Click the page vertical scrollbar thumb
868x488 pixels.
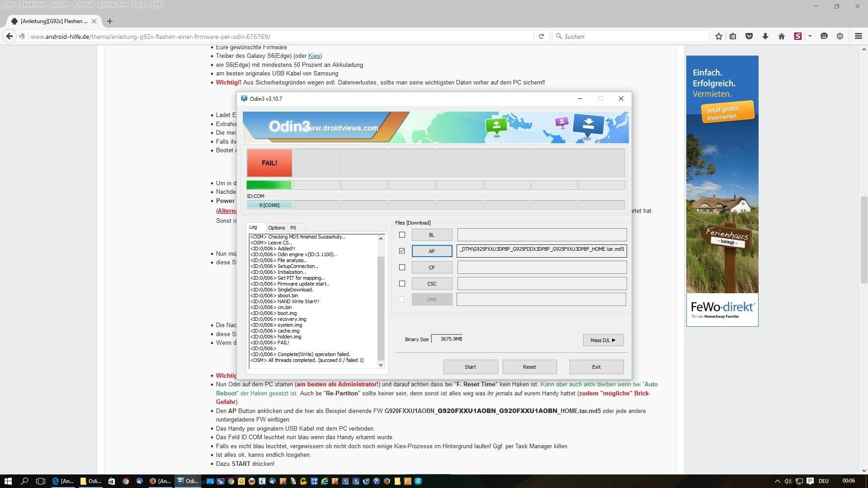(864, 240)
